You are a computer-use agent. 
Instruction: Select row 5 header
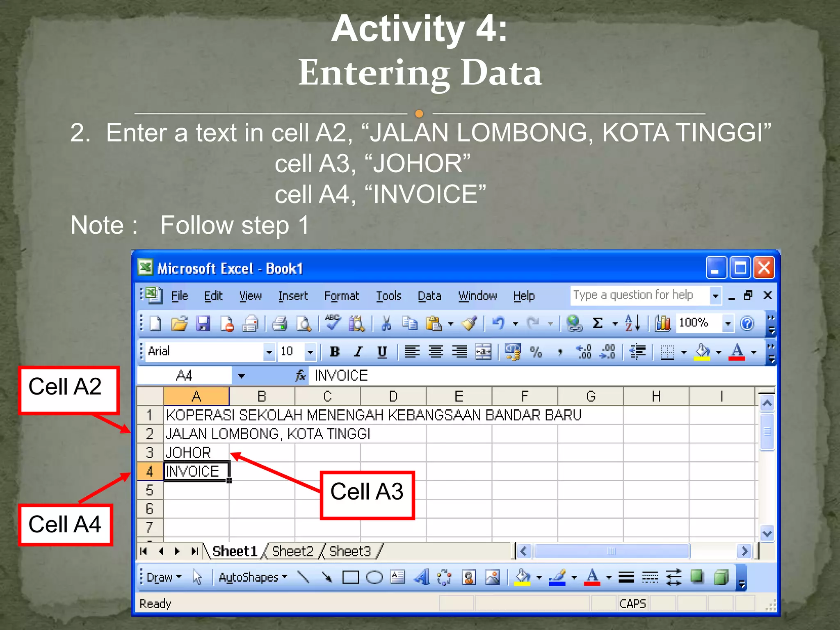click(x=150, y=490)
